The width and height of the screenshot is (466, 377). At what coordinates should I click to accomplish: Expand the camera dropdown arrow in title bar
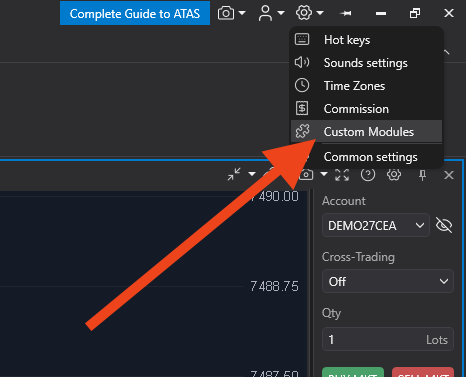point(242,13)
